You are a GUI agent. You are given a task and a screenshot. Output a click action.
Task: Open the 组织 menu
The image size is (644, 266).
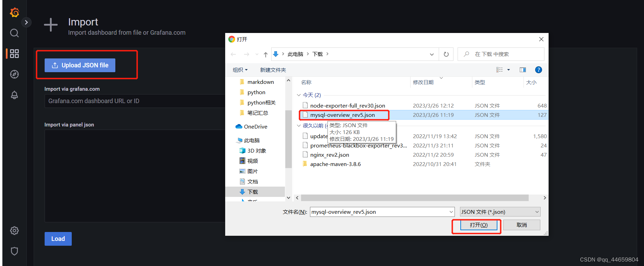[x=240, y=70]
